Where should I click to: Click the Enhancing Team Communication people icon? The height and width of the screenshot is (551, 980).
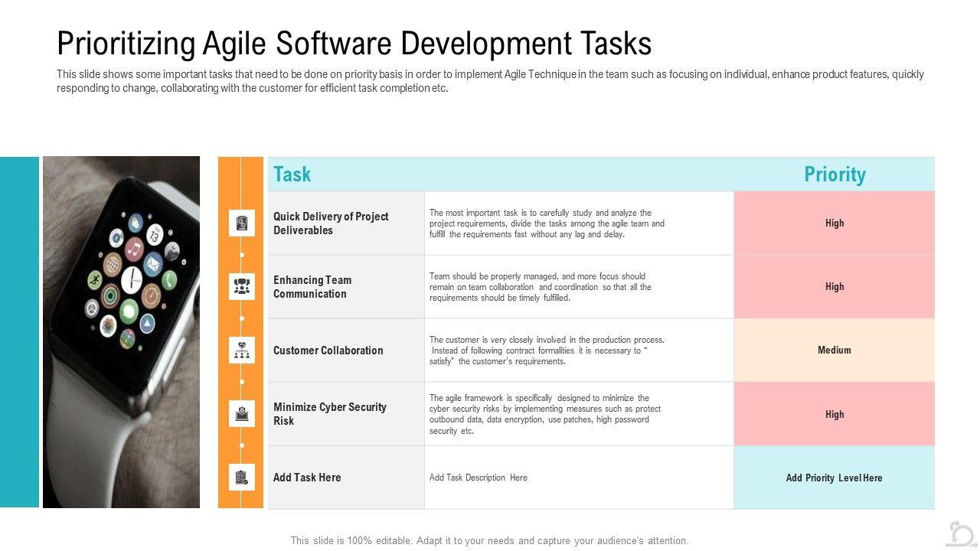click(241, 287)
